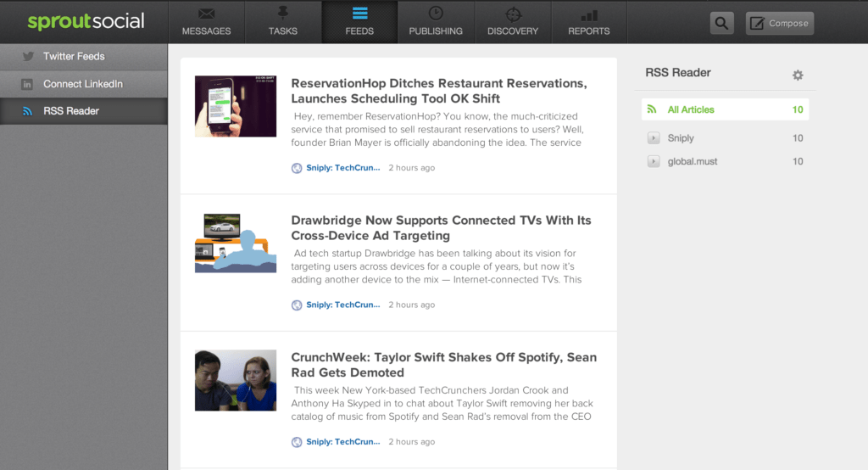Select All Articles in RSS Reader

point(691,109)
